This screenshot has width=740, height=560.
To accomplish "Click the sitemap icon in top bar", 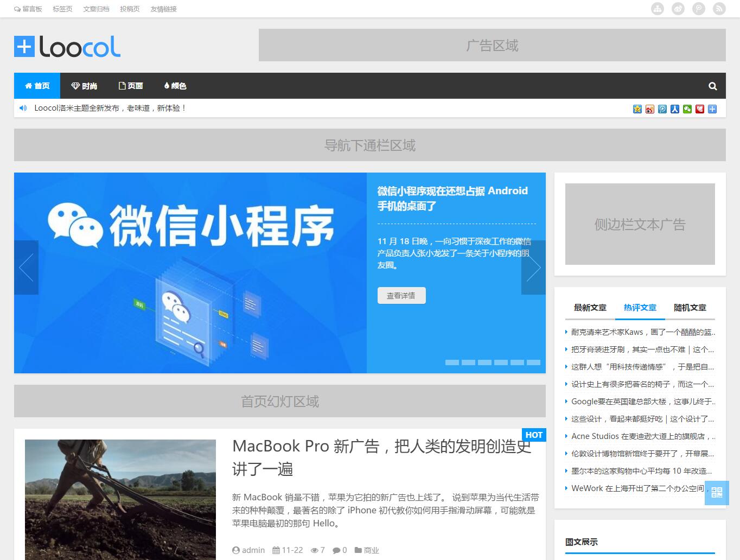I will [x=658, y=9].
